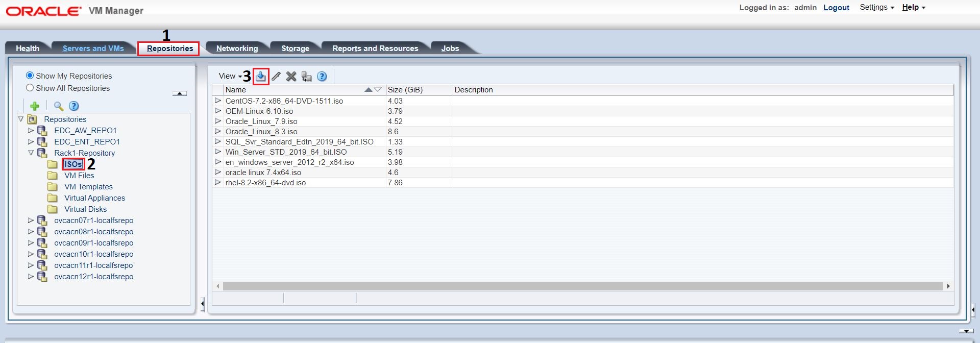Switch to the Repositories tab

click(x=170, y=48)
